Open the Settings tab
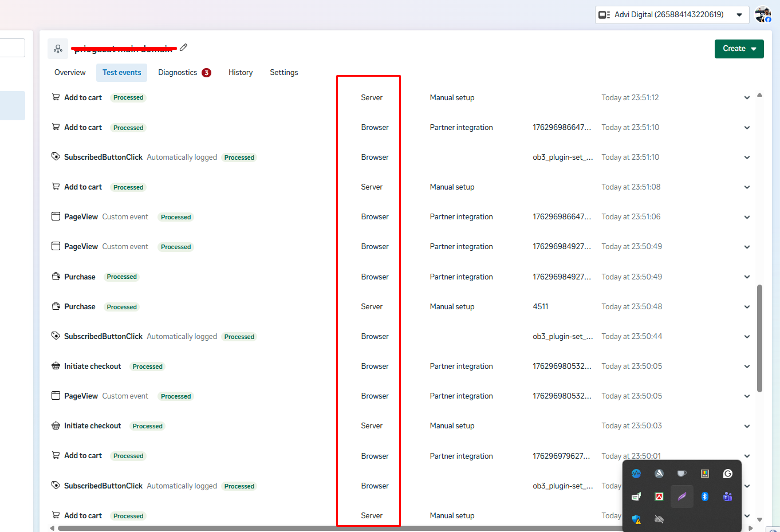 (284, 73)
